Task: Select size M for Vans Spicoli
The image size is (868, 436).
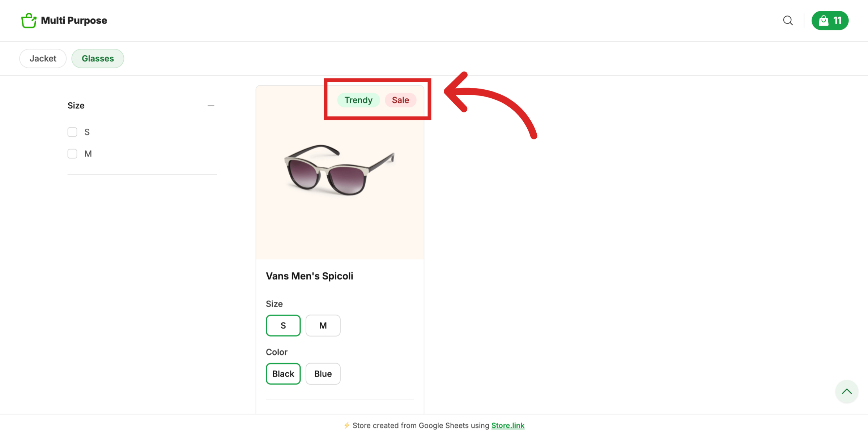Action: click(x=323, y=325)
